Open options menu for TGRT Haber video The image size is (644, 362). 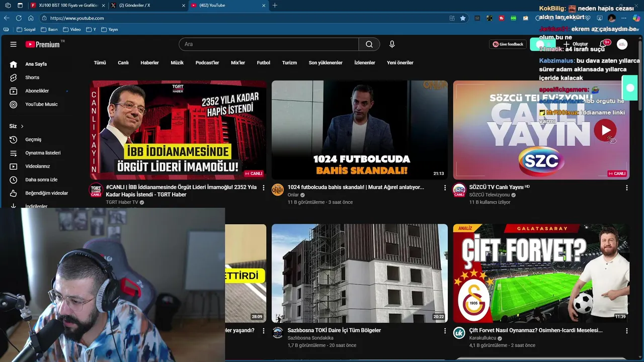click(264, 188)
